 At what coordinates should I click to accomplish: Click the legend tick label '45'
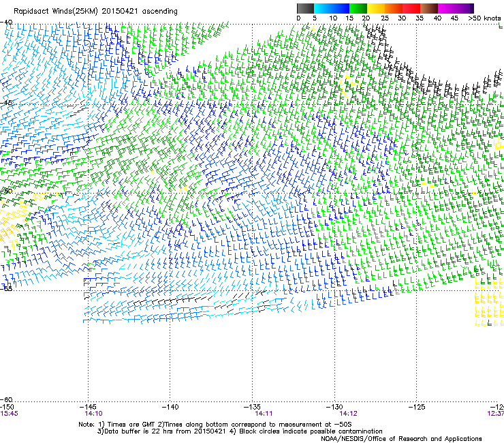point(454,18)
